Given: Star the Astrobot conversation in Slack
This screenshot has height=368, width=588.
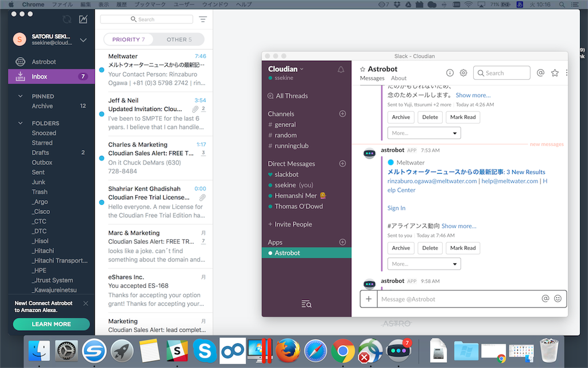Looking at the screenshot, I should tap(363, 69).
